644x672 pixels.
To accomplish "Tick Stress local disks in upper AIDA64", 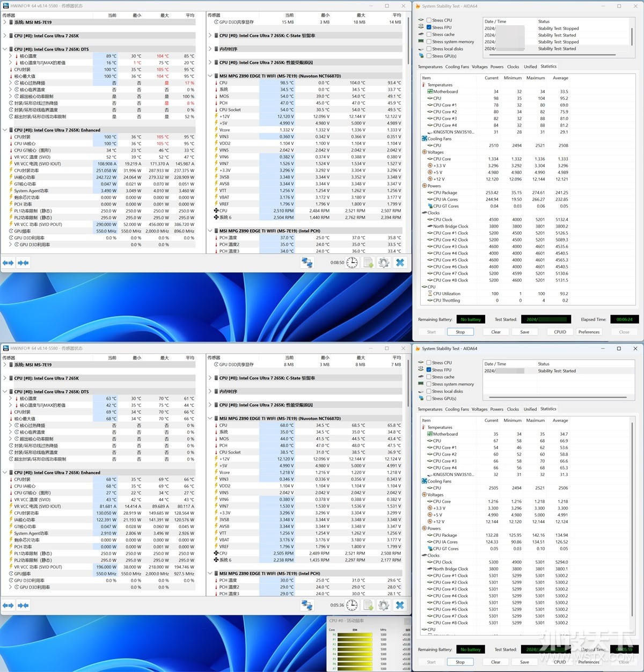I will pos(429,49).
